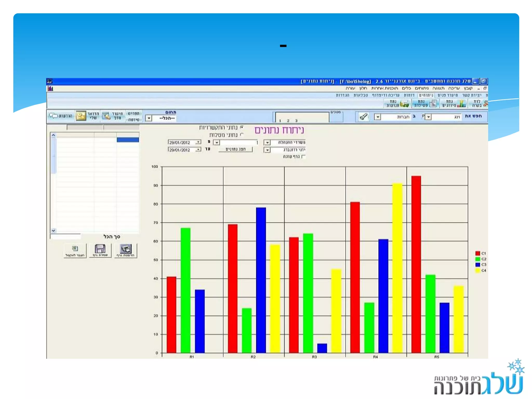The height and width of the screenshot is (399, 532).
Task: Switch to the 'דוחות' tab
Action: (x=409, y=95)
